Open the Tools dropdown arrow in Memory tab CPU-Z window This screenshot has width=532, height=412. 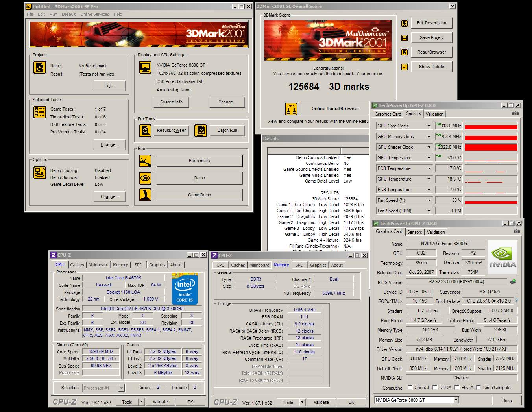[x=302, y=402]
